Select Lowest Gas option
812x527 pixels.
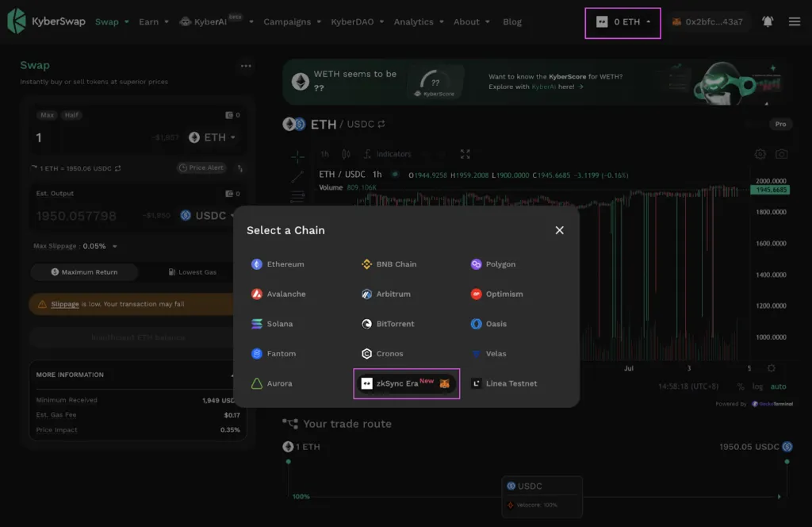click(192, 272)
